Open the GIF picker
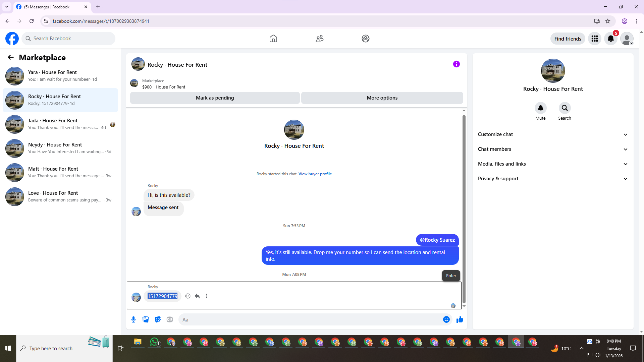The width and height of the screenshot is (644, 362). pos(170,319)
